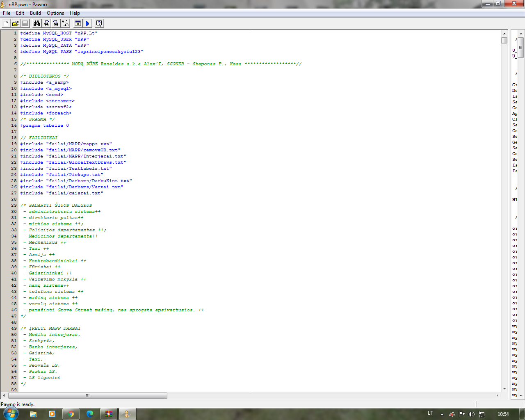
Task: Open the Options menu
Action: (x=55, y=13)
